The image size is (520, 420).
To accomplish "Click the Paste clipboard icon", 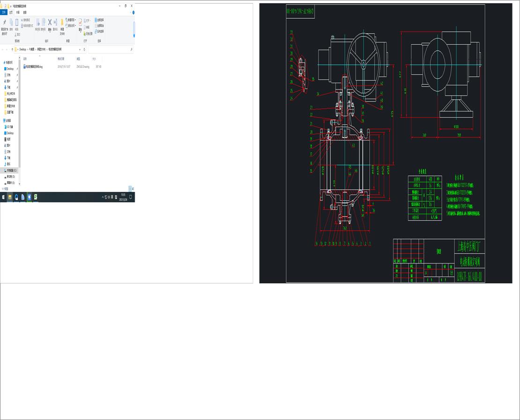I will 17,22.
